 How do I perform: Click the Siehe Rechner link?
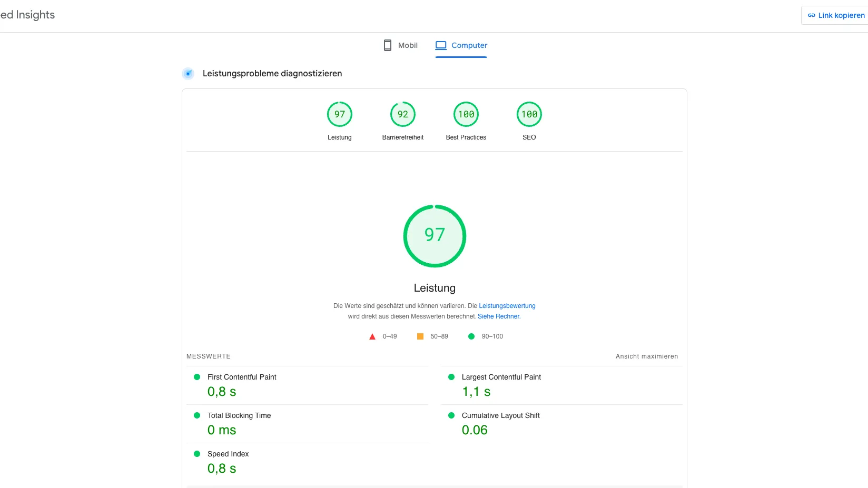click(x=498, y=316)
